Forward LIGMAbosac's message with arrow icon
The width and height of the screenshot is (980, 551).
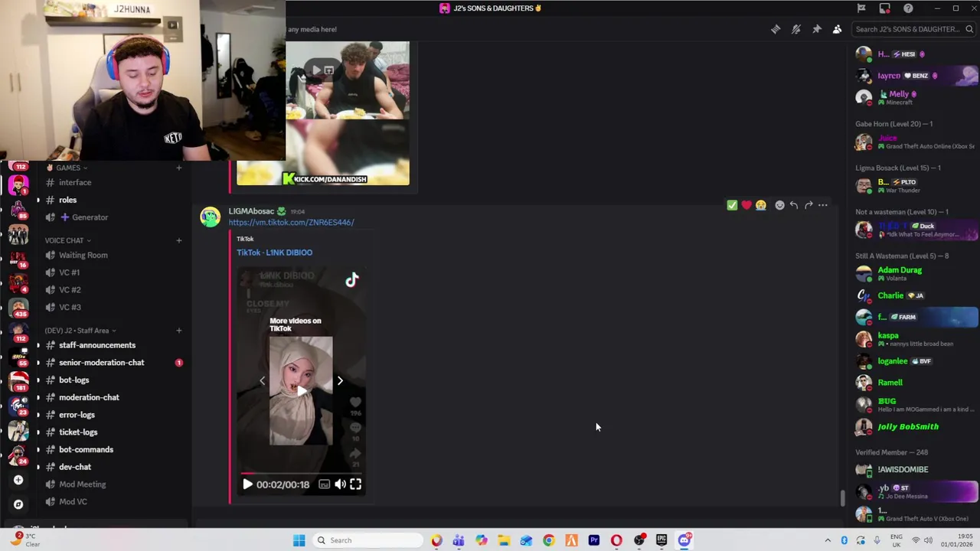pyautogui.click(x=808, y=205)
